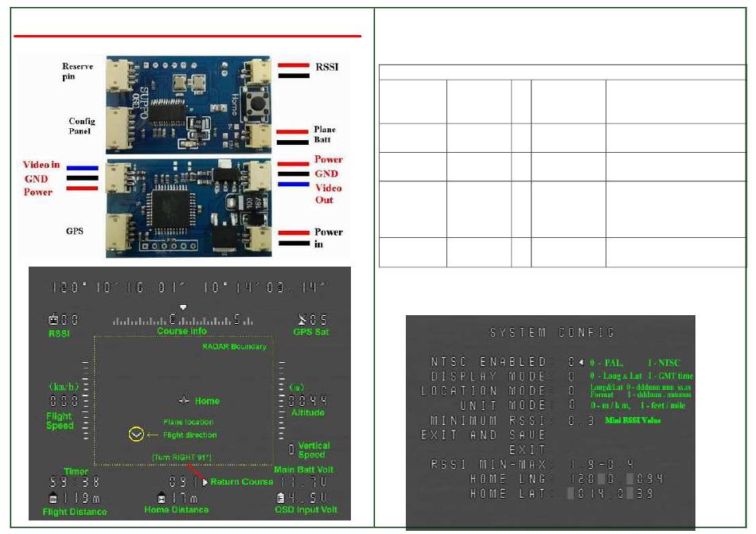Click the flight speed tick scale

point(86,400)
